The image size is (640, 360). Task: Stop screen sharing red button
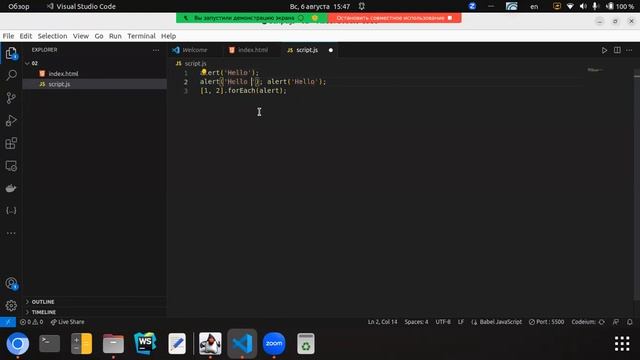click(394, 18)
